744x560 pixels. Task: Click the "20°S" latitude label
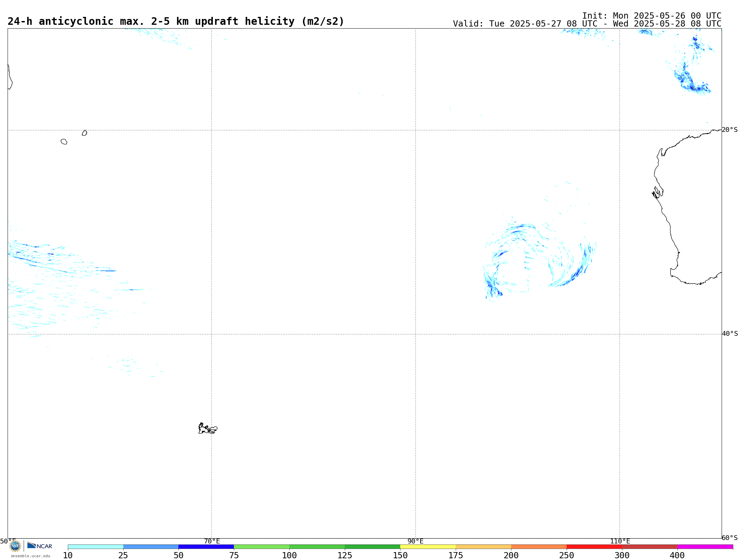click(x=730, y=130)
